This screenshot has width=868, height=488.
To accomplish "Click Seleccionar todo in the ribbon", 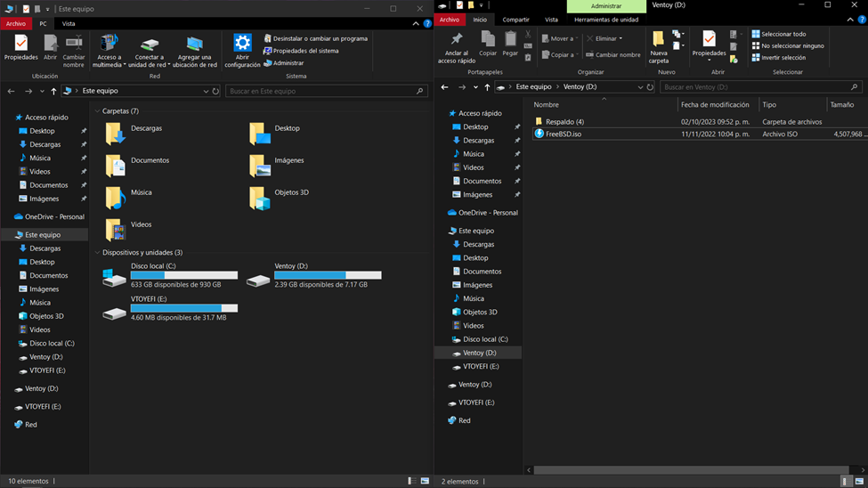I will [783, 34].
